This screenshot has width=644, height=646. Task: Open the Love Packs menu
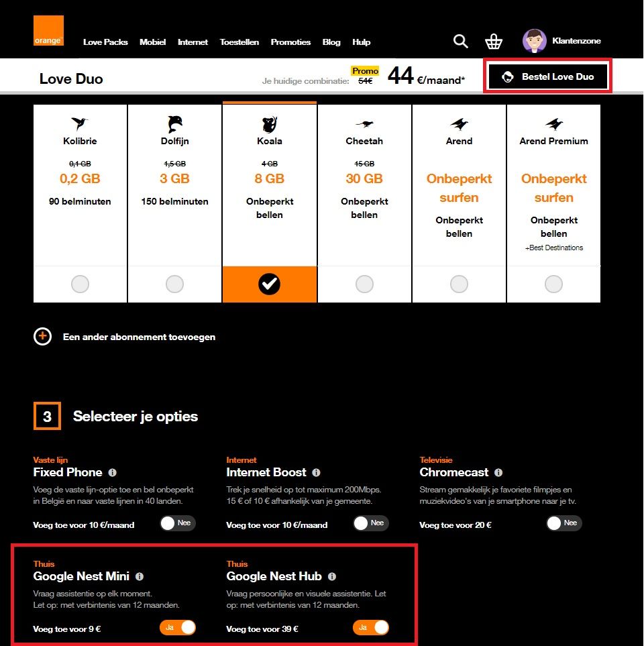[105, 42]
